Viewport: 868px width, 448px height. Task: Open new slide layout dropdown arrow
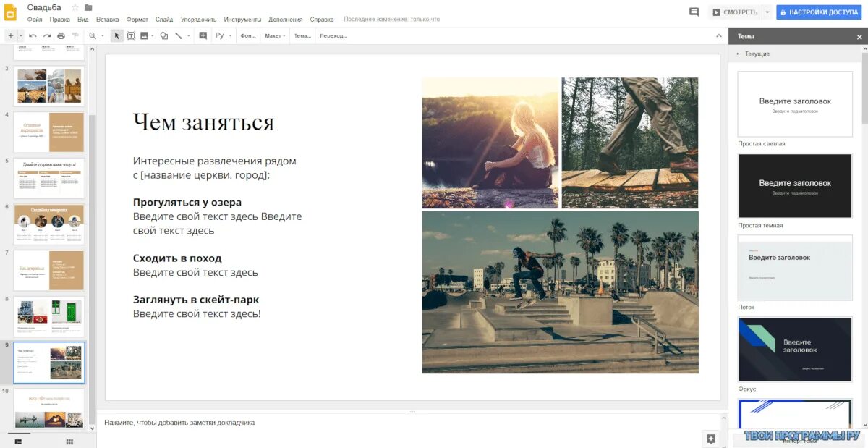click(x=21, y=35)
